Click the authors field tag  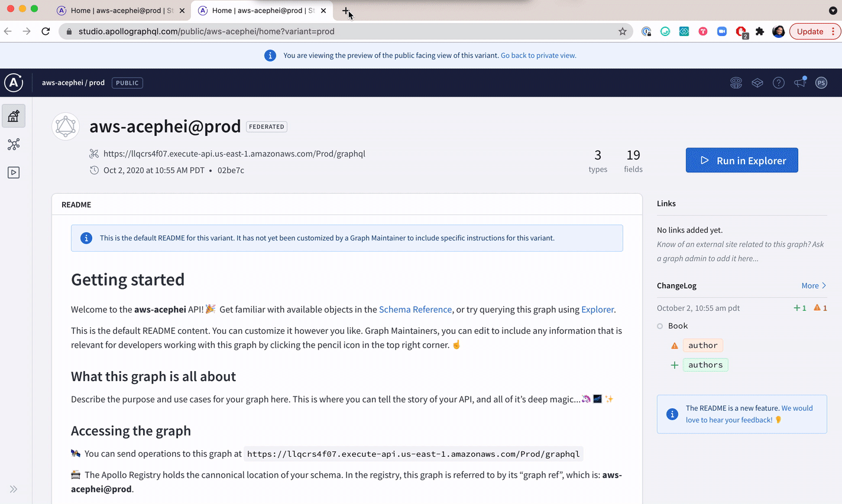tap(705, 365)
